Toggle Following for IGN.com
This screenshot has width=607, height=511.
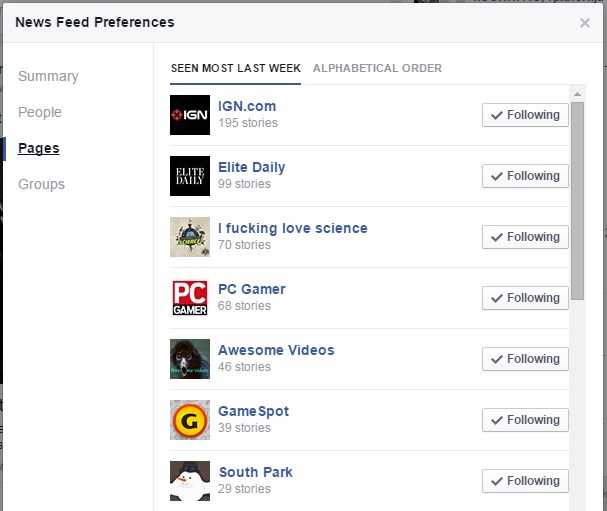tap(525, 115)
